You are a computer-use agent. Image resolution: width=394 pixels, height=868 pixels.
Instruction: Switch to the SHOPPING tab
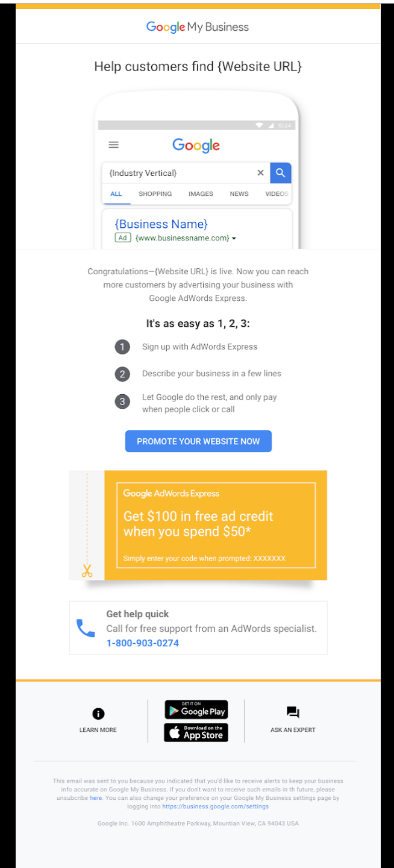click(155, 194)
